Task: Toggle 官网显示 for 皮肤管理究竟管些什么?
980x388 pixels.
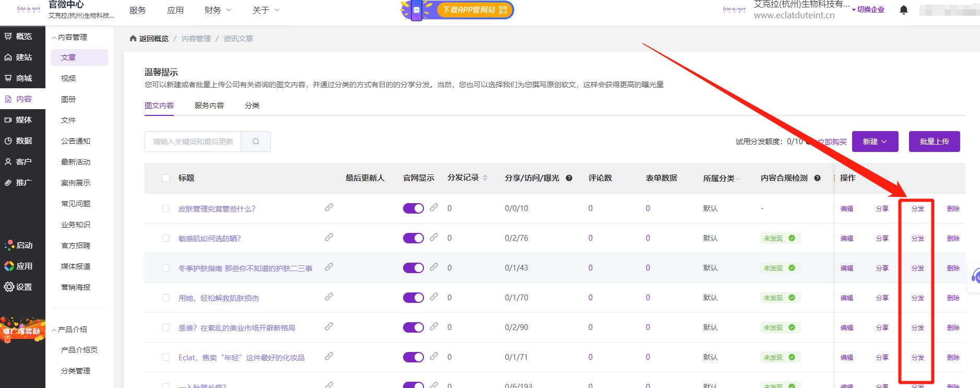Action: click(413, 208)
